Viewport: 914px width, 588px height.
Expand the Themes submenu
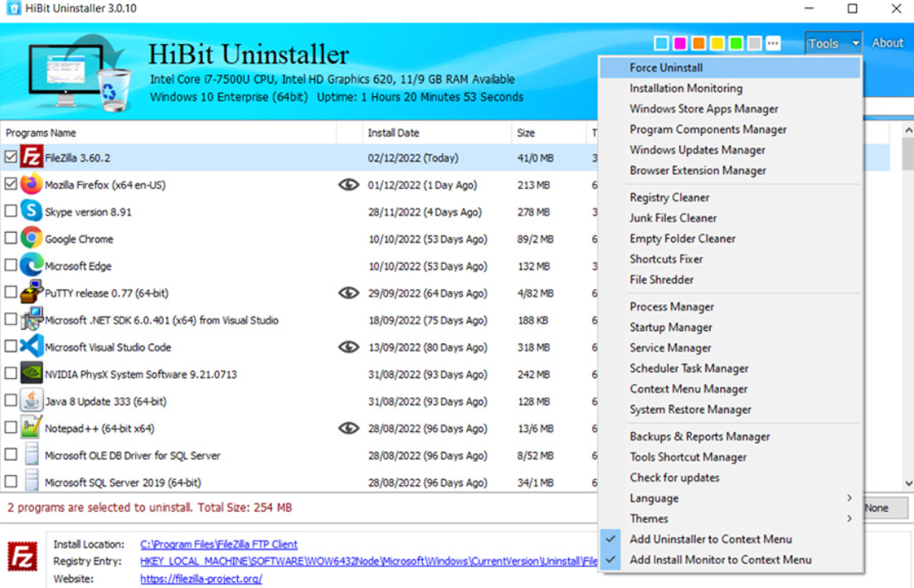tap(731, 518)
